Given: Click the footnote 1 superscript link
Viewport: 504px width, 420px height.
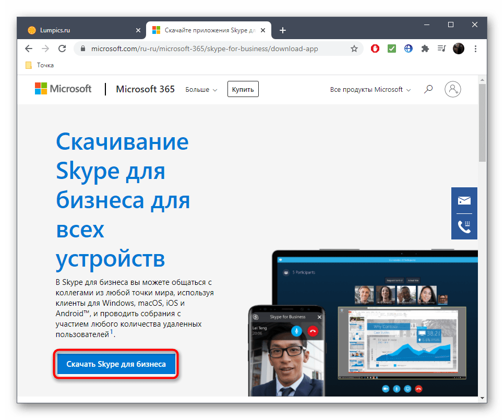Looking at the screenshot, I should pyautogui.click(x=112, y=332).
